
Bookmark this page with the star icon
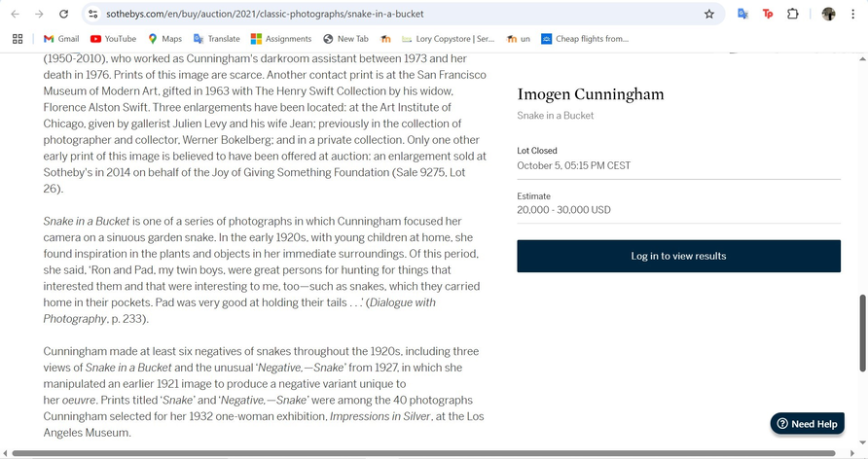709,15
